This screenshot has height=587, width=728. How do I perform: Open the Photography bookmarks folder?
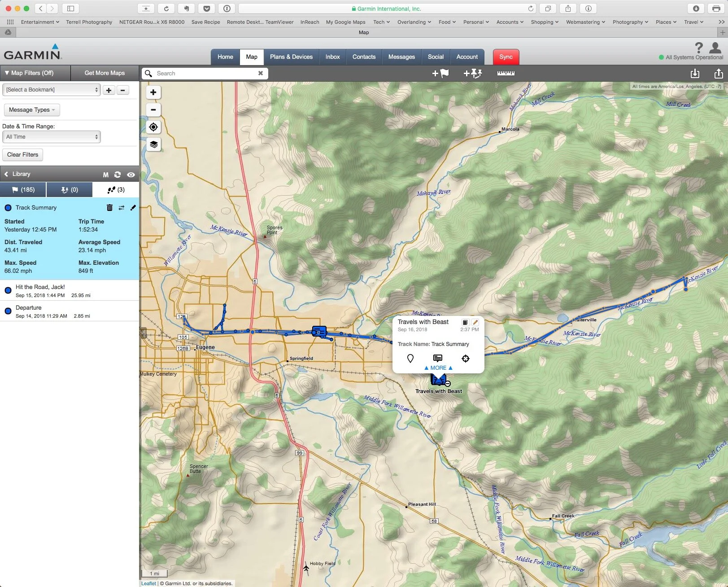(630, 22)
